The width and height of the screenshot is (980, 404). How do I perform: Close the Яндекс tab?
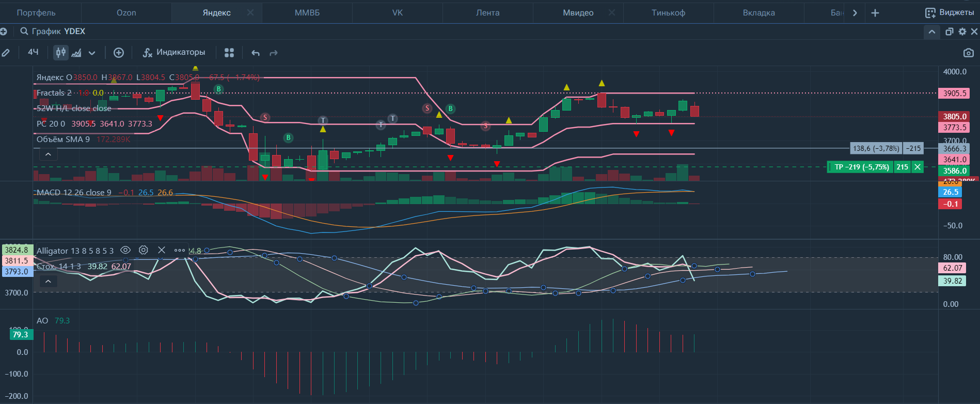point(250,12)
